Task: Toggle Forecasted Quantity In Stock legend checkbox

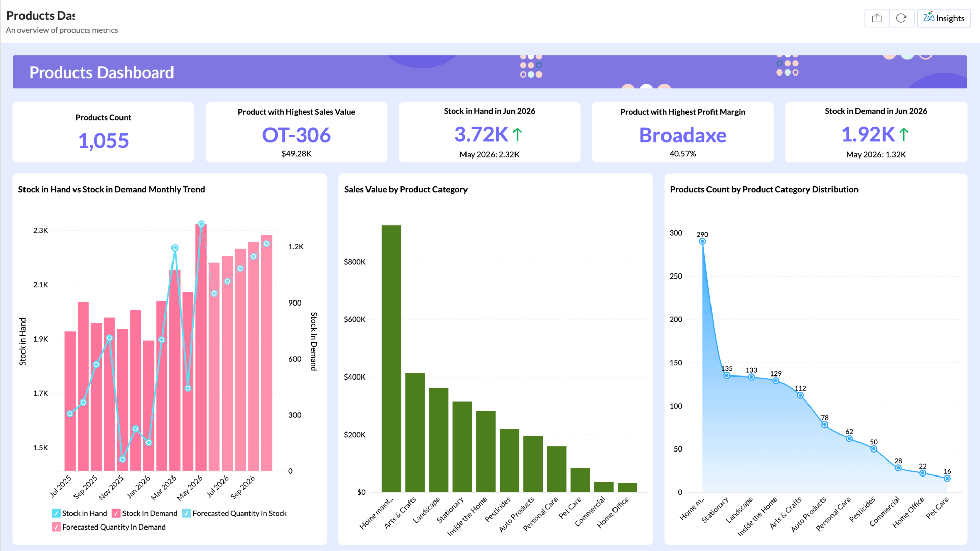Action: [x=187, y=513]
